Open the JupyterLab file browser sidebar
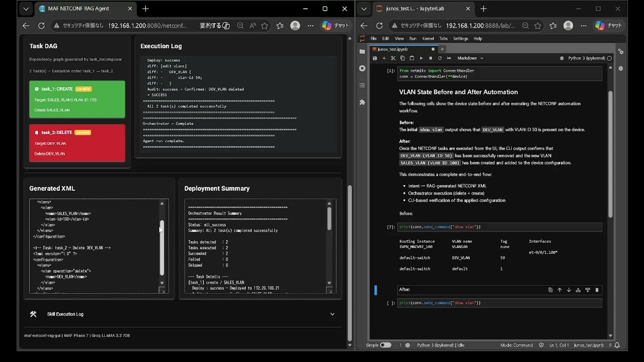The height and width of the screenshot is (362, 644). (x=362, y=51)
